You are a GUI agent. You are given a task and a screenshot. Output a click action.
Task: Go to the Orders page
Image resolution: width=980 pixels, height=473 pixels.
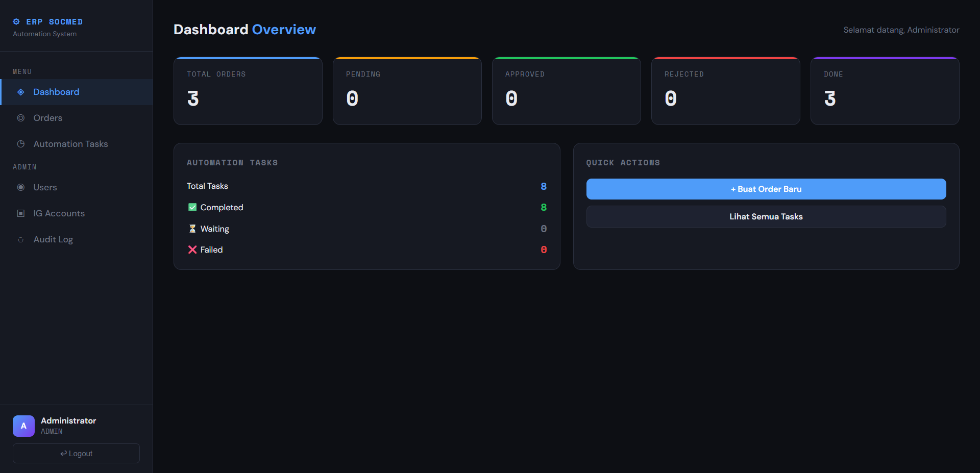point(77,118)
